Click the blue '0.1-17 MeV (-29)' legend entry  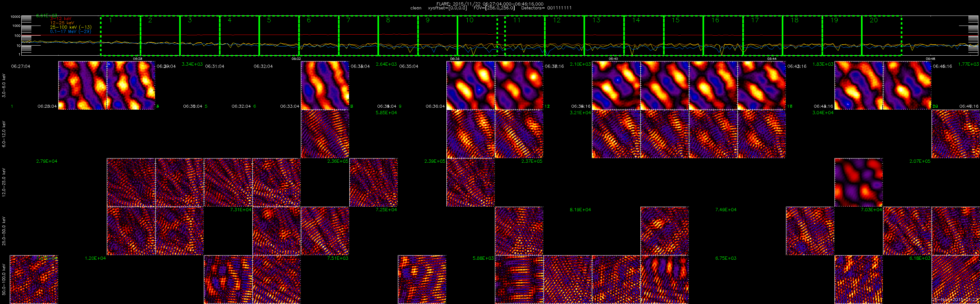(71, 31)
